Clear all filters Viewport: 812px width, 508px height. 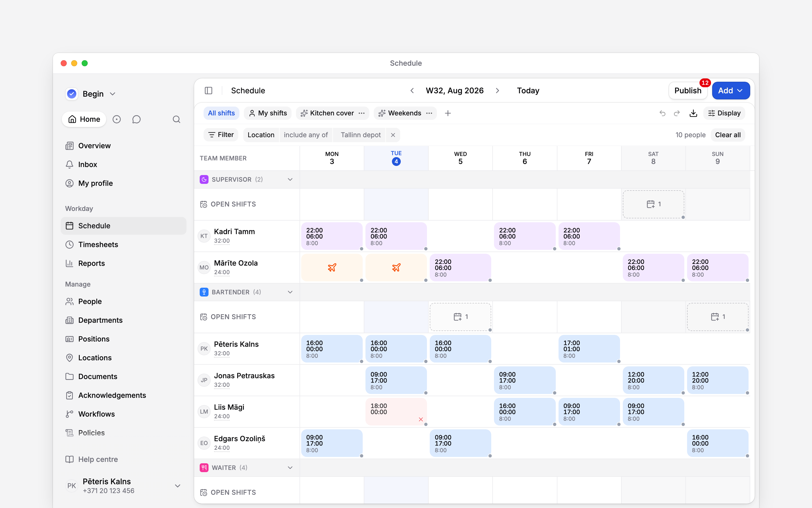pyautogui.click(x=728, y=135)
